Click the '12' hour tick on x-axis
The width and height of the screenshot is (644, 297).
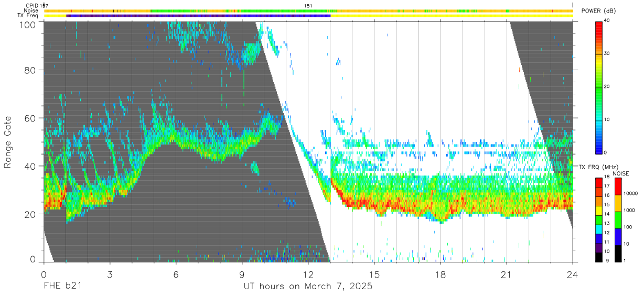click(x=308, y=274)
